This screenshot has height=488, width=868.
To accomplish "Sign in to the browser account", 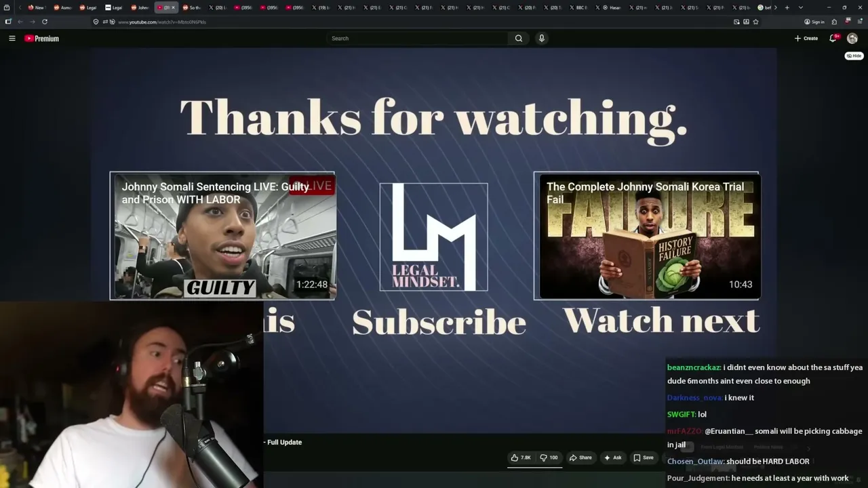I will (814, 22).
